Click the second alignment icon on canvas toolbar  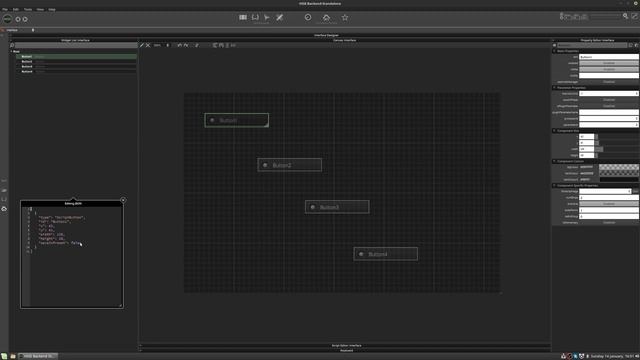221,45
